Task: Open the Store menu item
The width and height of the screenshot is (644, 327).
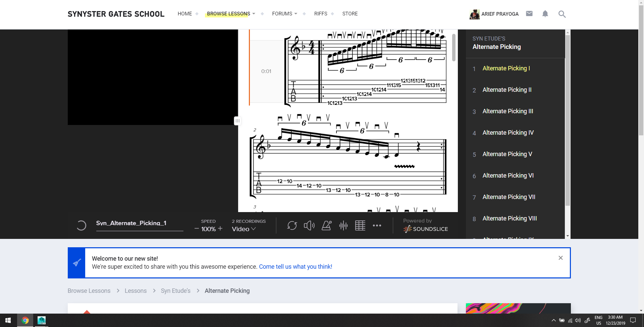Action: click(x=350, y=14)
